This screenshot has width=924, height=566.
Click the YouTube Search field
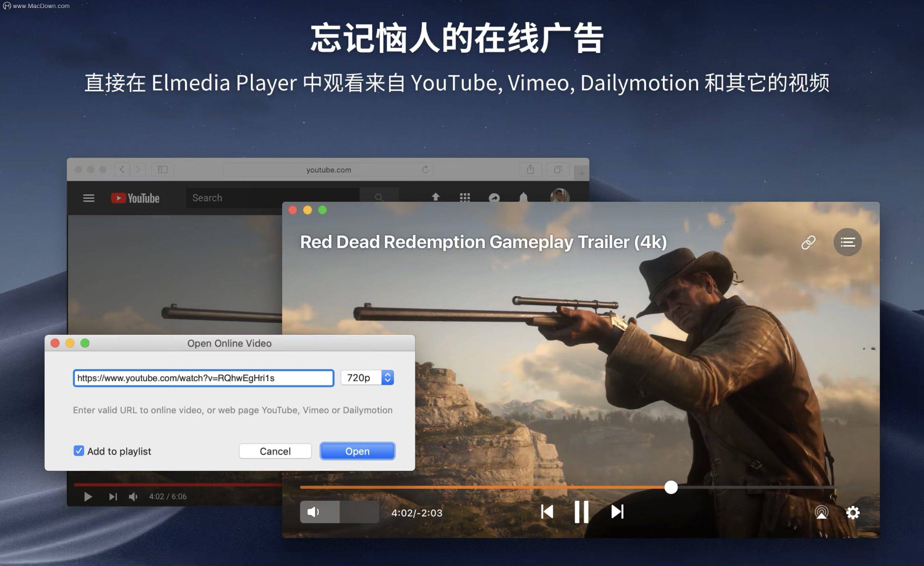coord(273,198)
